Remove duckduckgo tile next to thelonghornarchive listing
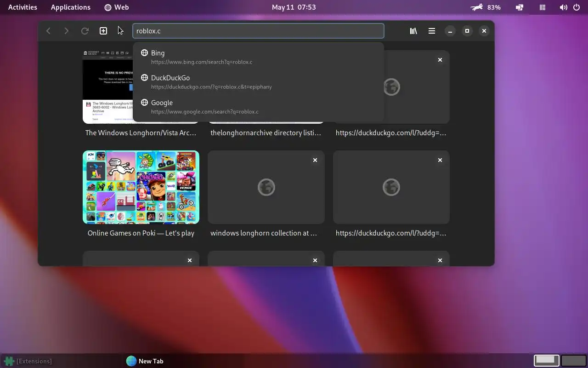This screenshot has width=588, height=368. click(x=440, y=60)
